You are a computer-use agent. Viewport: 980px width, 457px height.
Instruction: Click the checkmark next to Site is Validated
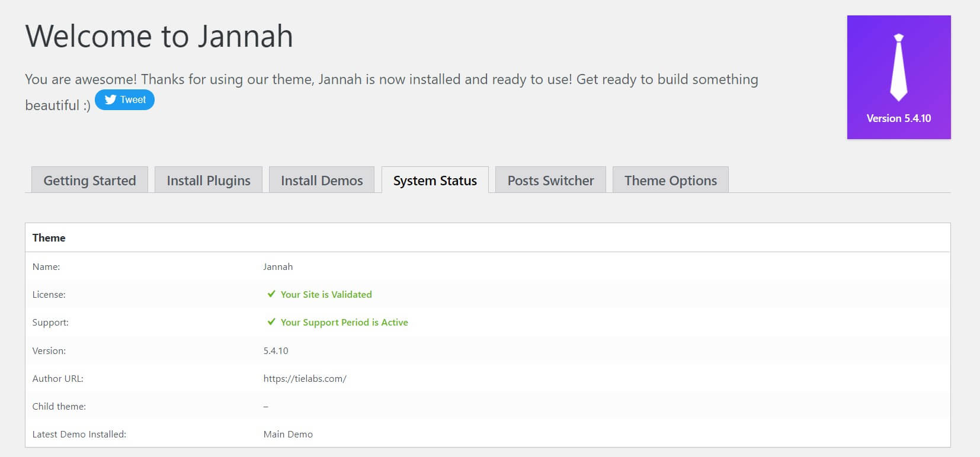[271, 294]
